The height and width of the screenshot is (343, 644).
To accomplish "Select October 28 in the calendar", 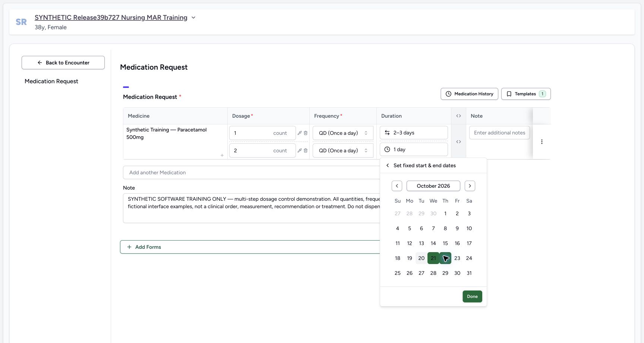I will click(433, 273).
